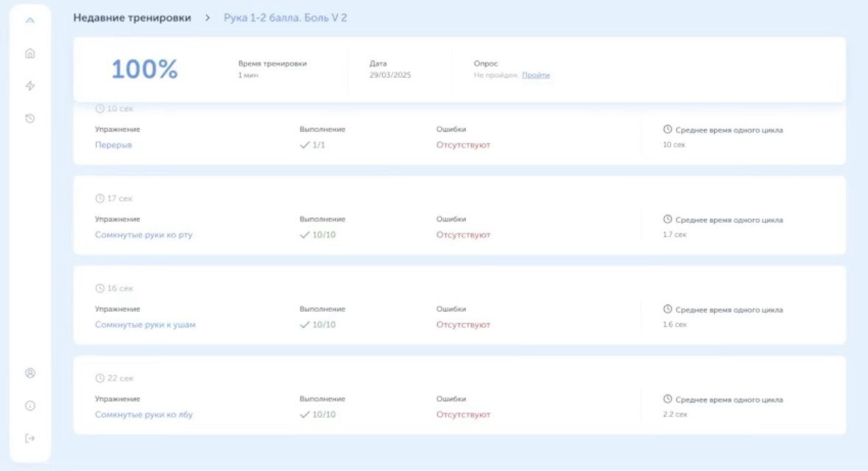Open exercise Сомкнутые руки ко лбу

[x=144, y=414]
